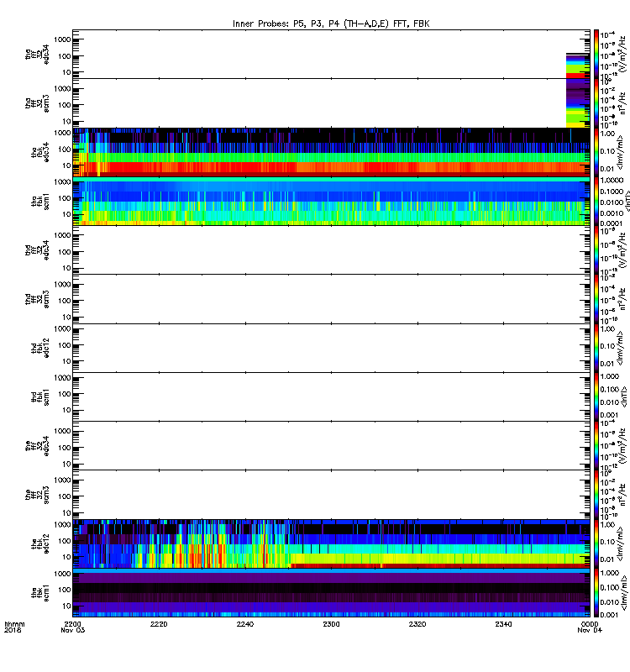Click the tha fbk scm1 spectrogram panel
The height and width of the screenshot is (672, 630).
[331, 201]
